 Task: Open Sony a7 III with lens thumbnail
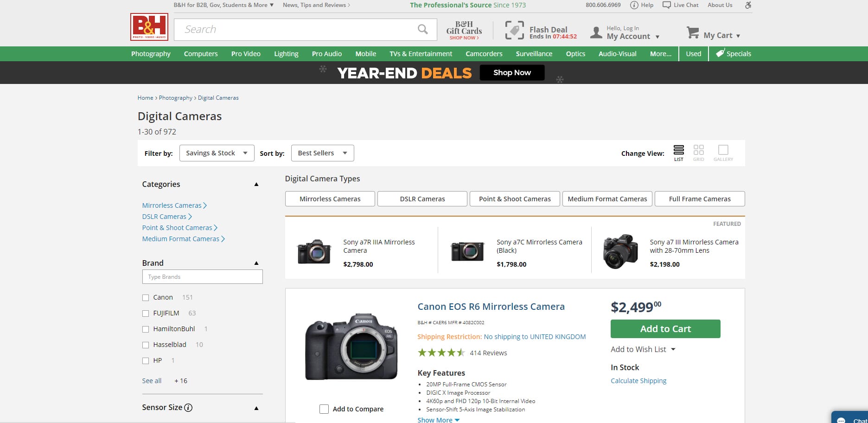click(x=620, y=251)
